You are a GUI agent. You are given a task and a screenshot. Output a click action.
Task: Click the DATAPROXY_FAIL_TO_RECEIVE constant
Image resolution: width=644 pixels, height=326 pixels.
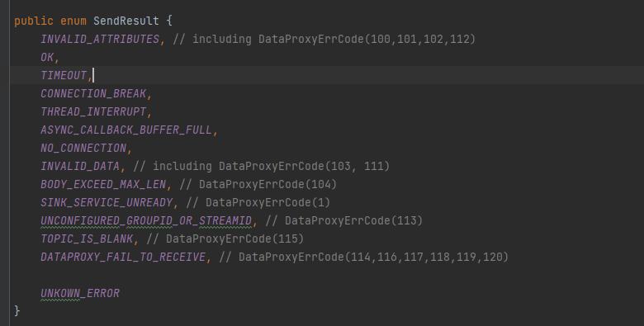coord(123,257)
